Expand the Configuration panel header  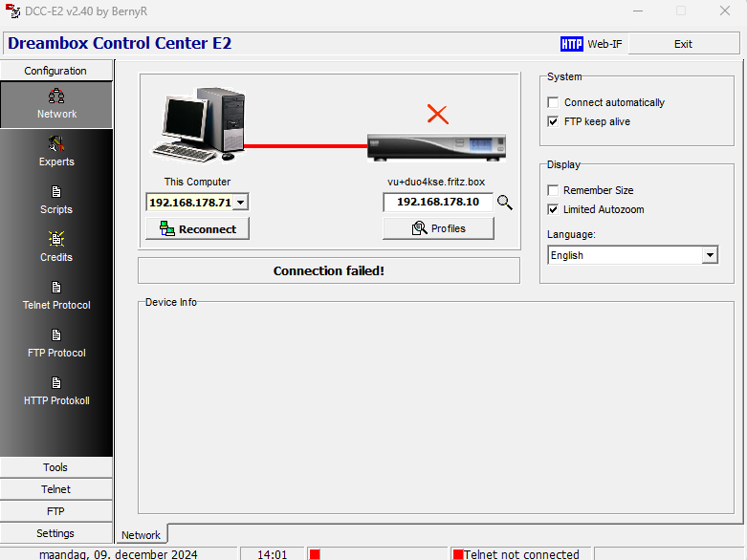tap(56, 71)
